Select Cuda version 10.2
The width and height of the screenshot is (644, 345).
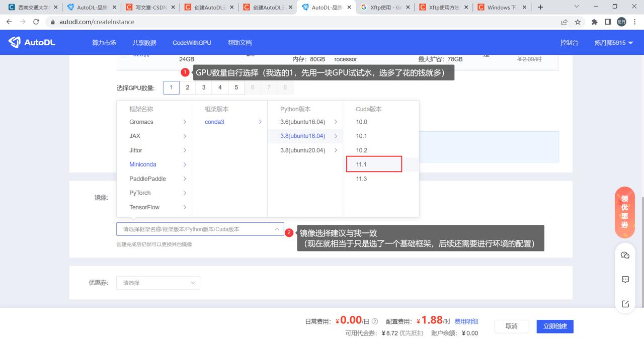[x=381, y=150]
